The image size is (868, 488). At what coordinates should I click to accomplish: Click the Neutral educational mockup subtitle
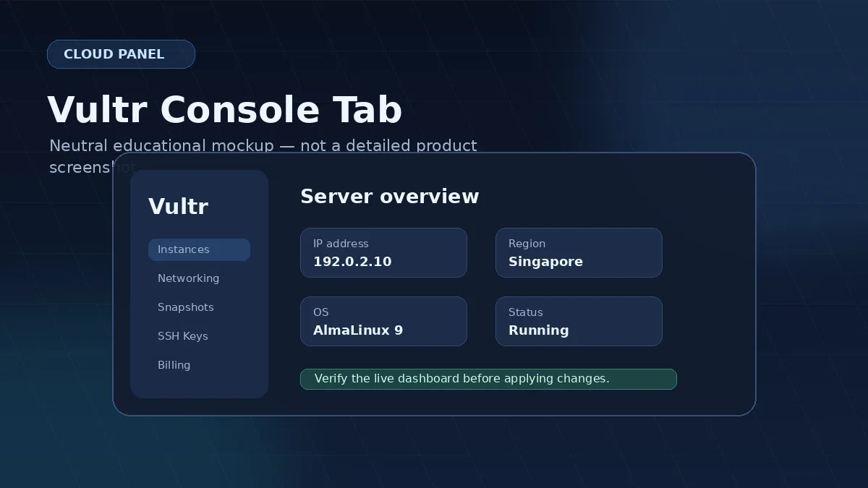pyautogui.click(x=263, y=156)
